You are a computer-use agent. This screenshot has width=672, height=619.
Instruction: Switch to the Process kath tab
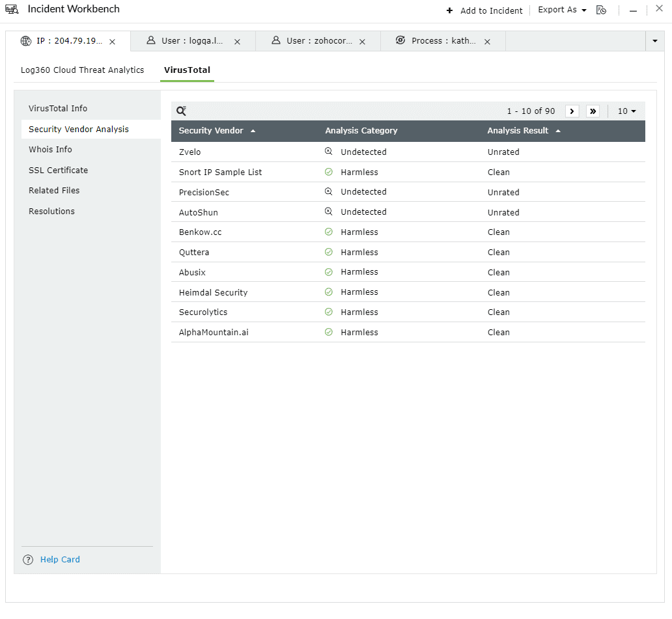[x=443, y=41]
